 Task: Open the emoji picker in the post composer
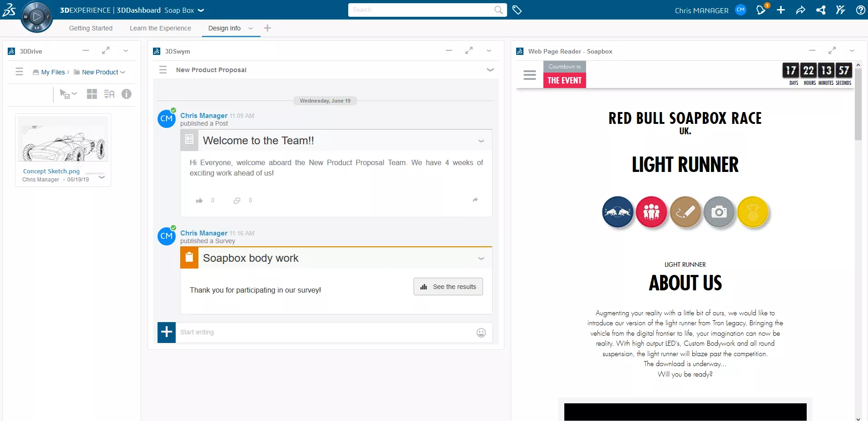(x=481, y=332)
